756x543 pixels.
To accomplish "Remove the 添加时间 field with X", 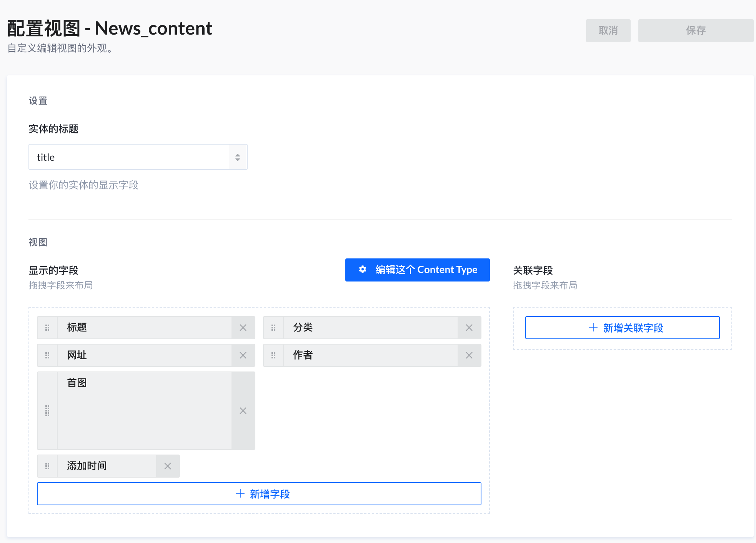I will [168, 466].
